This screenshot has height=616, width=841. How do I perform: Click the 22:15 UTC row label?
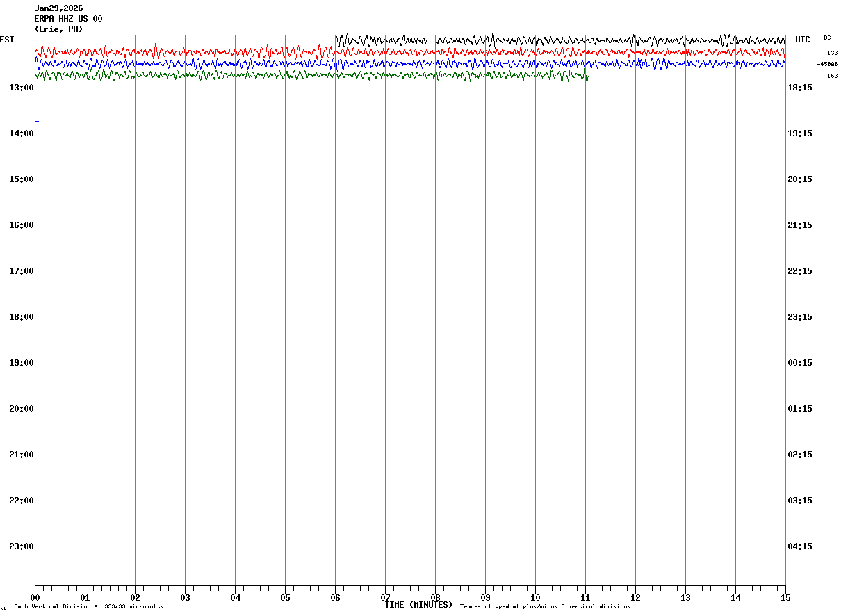point(800,270)
